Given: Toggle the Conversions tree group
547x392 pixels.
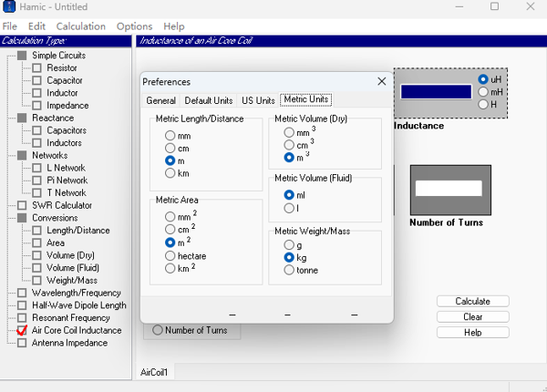Looking at the screenshot, I should tap(23, 218).
